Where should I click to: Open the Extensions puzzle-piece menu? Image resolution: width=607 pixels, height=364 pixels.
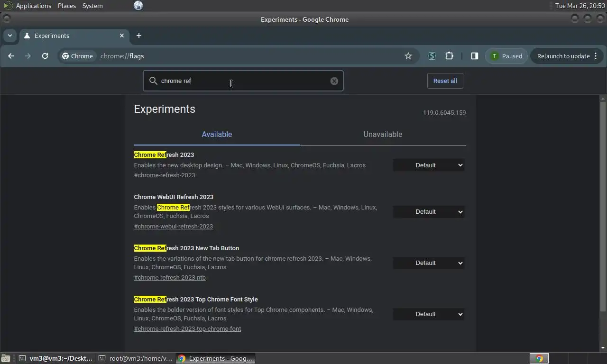coord(449,56)
